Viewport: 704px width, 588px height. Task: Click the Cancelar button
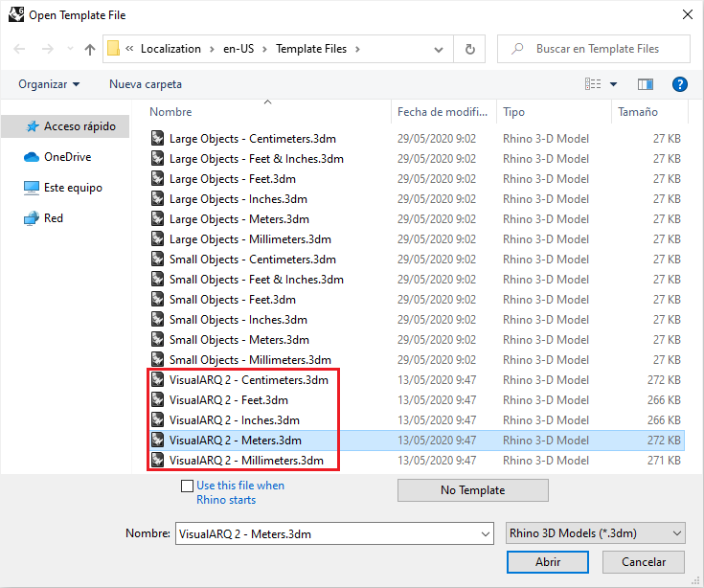click(x=644, y=562)
